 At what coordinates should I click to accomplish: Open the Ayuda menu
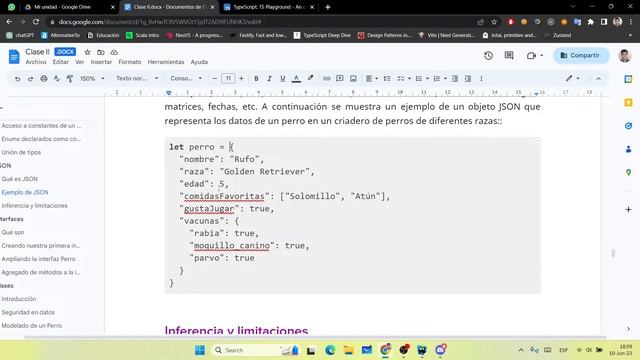point(199,62)
